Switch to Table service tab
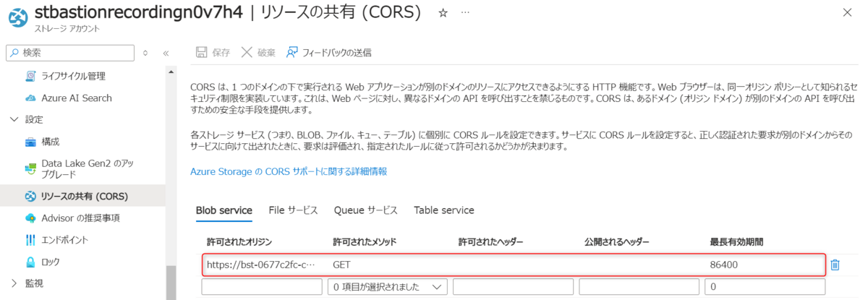868x300 pixels. point(444,210)
